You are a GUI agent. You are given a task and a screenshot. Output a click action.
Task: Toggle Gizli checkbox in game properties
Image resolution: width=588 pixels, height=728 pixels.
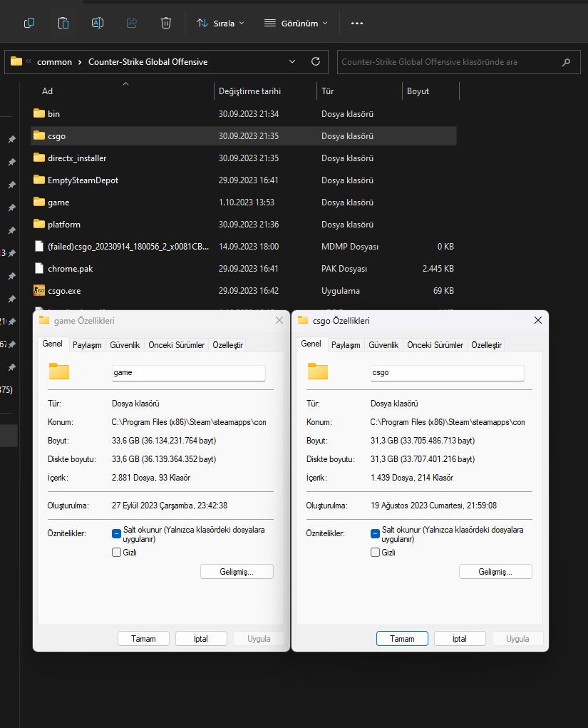(x=116, y=553)
